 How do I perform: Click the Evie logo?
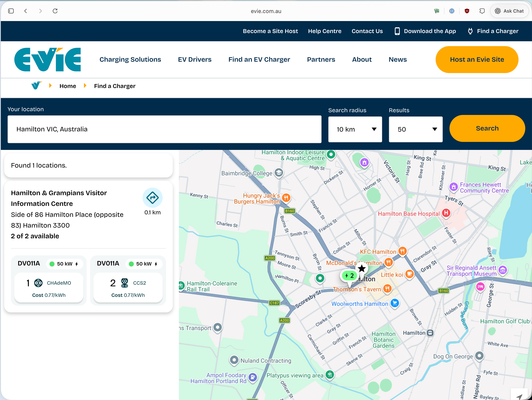tap(47, 59)
